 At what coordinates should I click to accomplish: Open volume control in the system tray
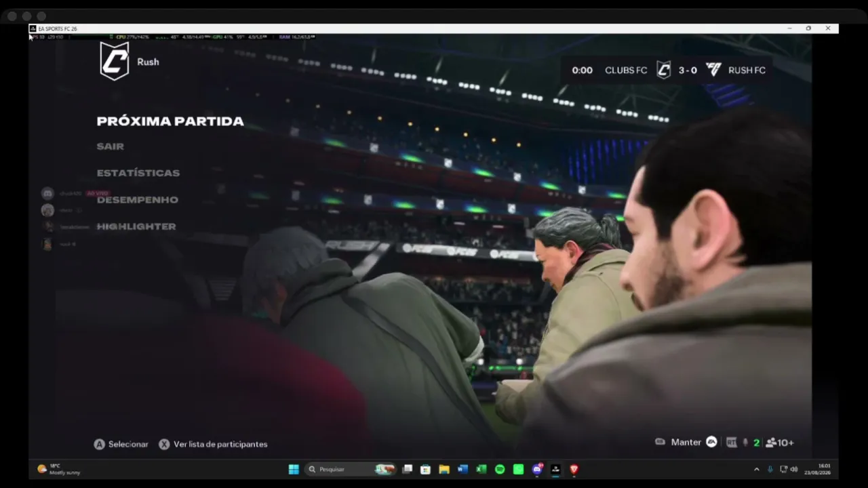pos(793,469)
